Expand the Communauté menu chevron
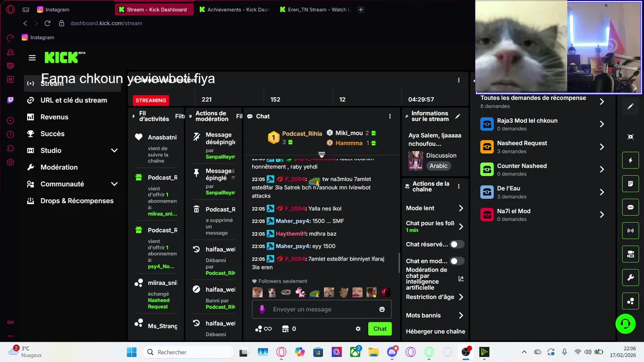This screenshot has width=644, height=362. [x=114, y=184]
